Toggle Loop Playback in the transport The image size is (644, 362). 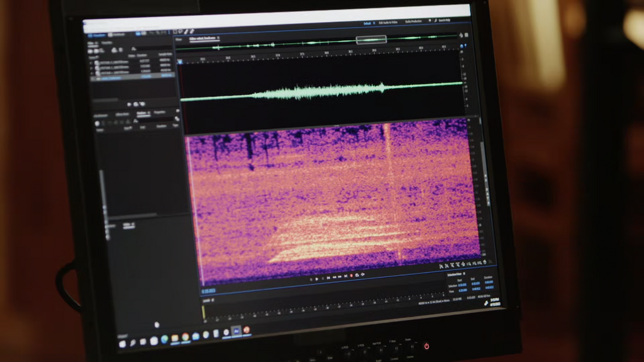pyautogui.click(x=357, y=275)
